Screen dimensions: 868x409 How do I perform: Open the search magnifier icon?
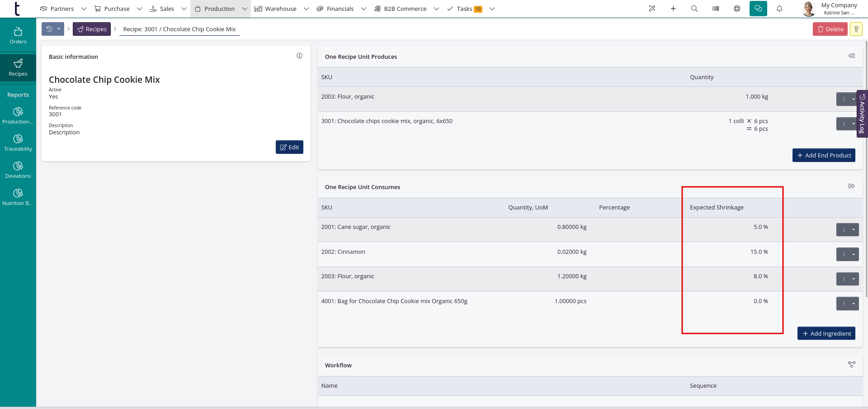694,9
